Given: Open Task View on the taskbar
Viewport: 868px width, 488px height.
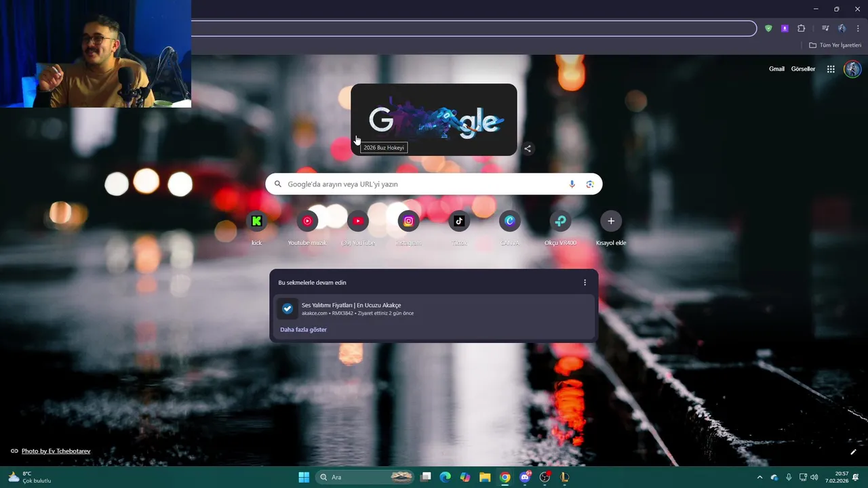Looking at the screenshot, I should [x=426, y=477].
